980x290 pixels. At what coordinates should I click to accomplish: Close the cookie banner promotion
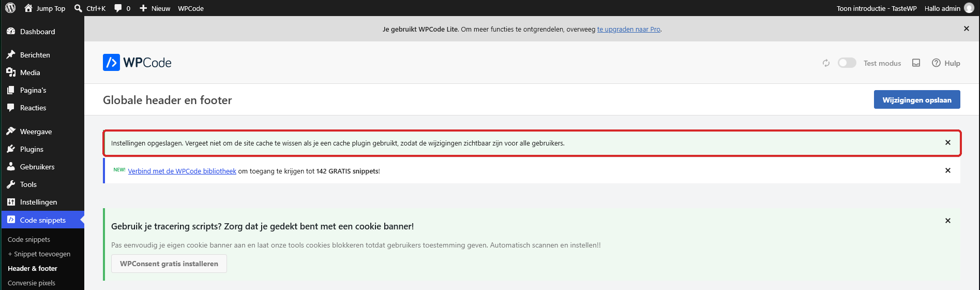tap(948, 221)
